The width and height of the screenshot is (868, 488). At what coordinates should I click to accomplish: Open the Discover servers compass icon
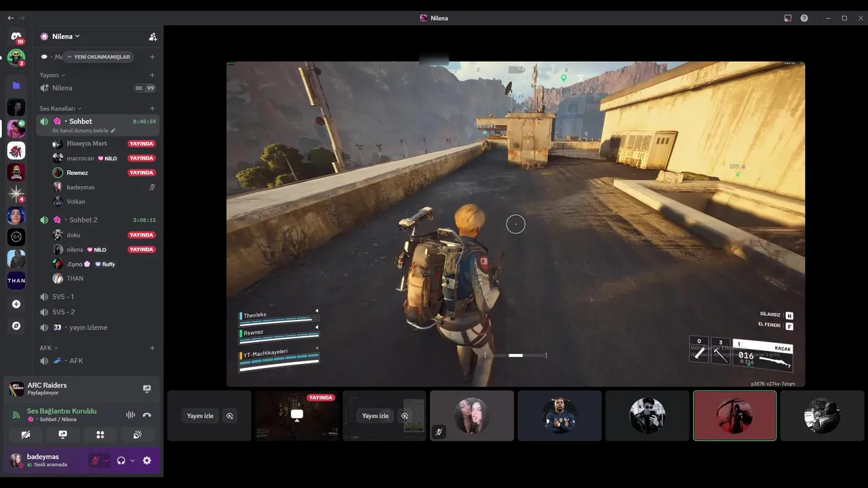click(16, 326)
